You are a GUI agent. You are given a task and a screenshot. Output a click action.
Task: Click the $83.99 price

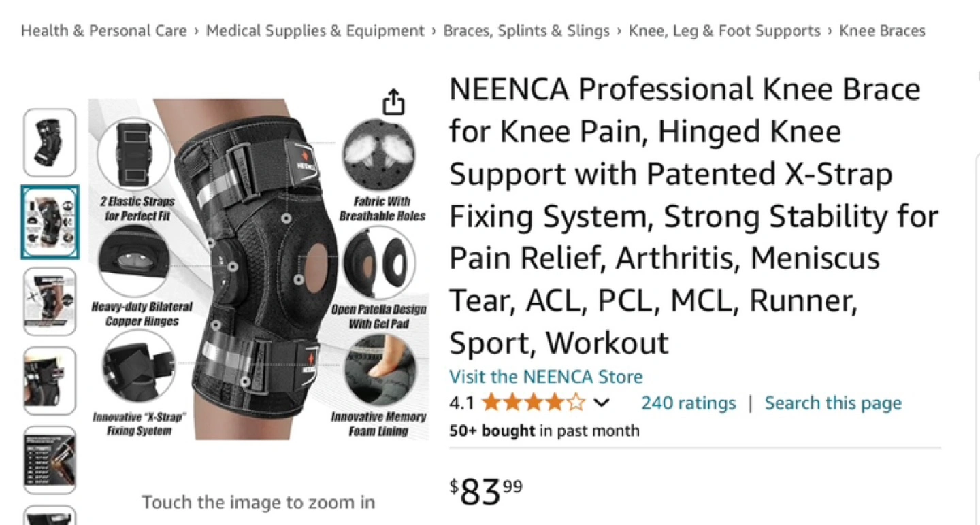point(486,491)
